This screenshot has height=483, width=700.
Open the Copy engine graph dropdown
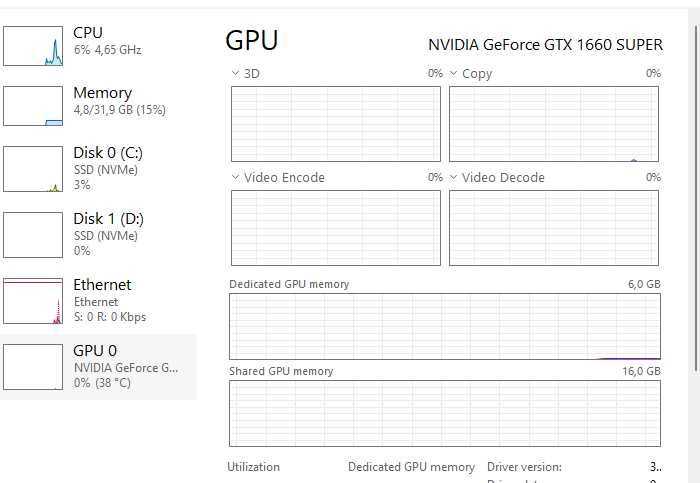[453, 73]
